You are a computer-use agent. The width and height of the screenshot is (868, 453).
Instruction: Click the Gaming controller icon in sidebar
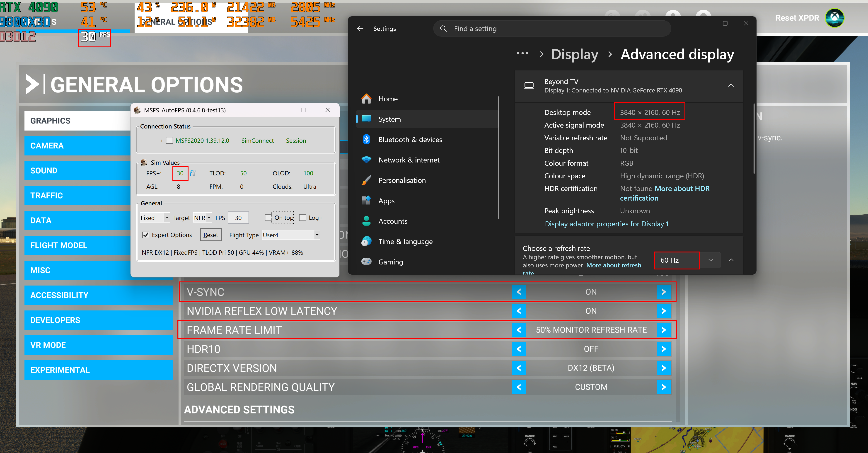tap(366, 262)
